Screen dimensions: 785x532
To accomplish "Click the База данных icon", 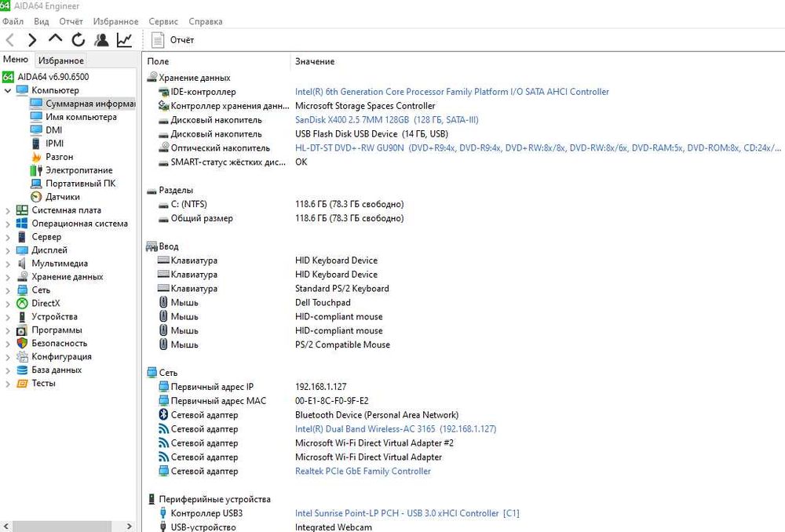I will [x=22, y=370].
